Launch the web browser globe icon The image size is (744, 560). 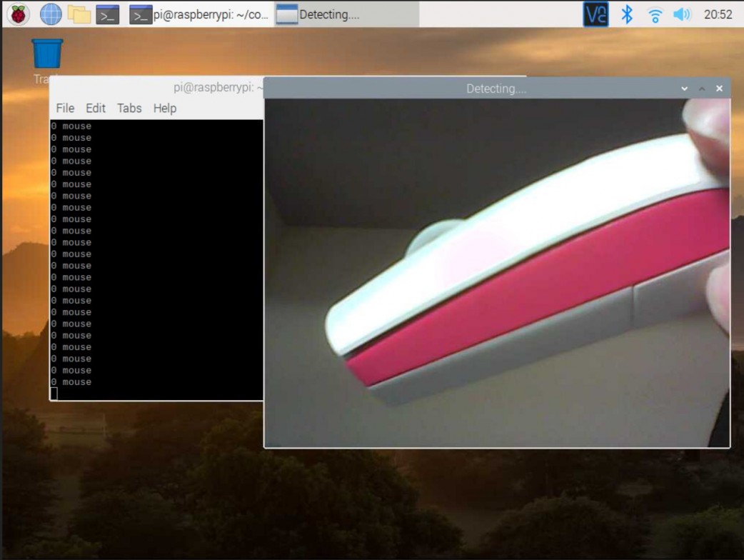[50, 14]
